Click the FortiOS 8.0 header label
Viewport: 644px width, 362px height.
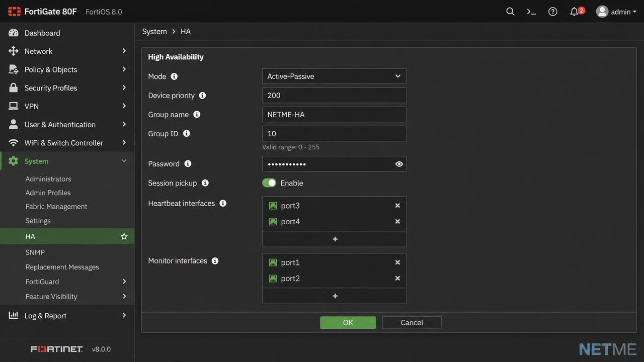click(x=104, y=12)
